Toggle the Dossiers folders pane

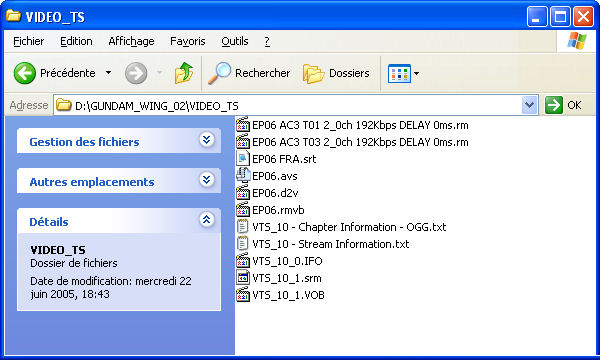pos(336,73)
